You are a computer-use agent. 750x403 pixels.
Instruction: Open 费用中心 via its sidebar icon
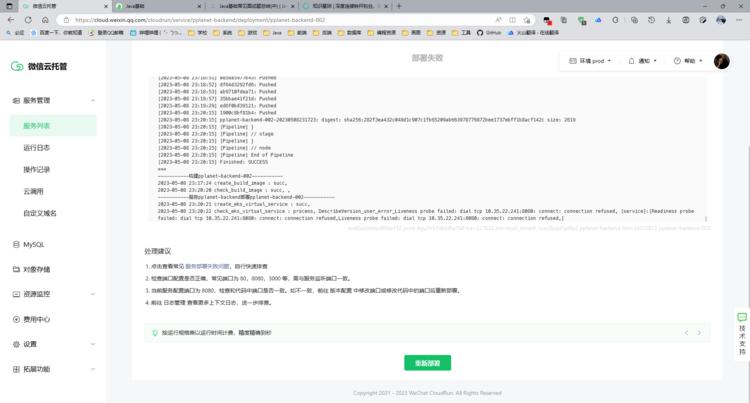[x=16, y=319]
